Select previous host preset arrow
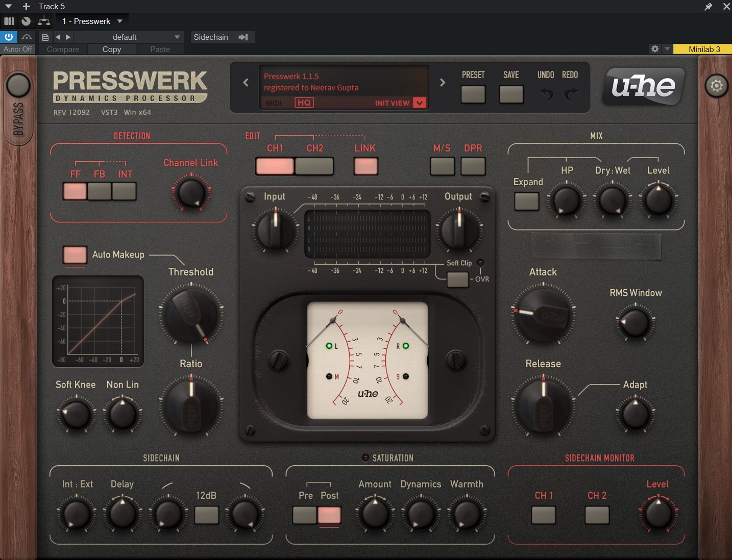Viewport: 732px width, 560px height. pyautogui.click(x=58, y=37)
